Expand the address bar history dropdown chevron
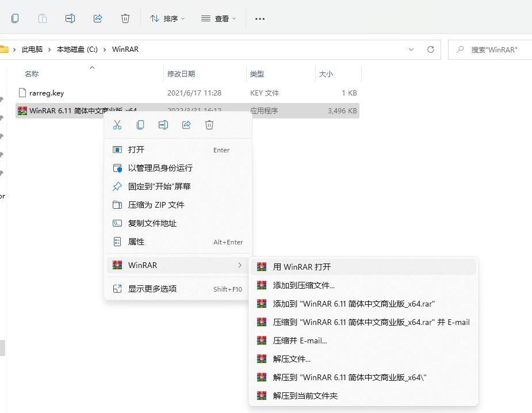The image size is (532, 413). point(411,49)
